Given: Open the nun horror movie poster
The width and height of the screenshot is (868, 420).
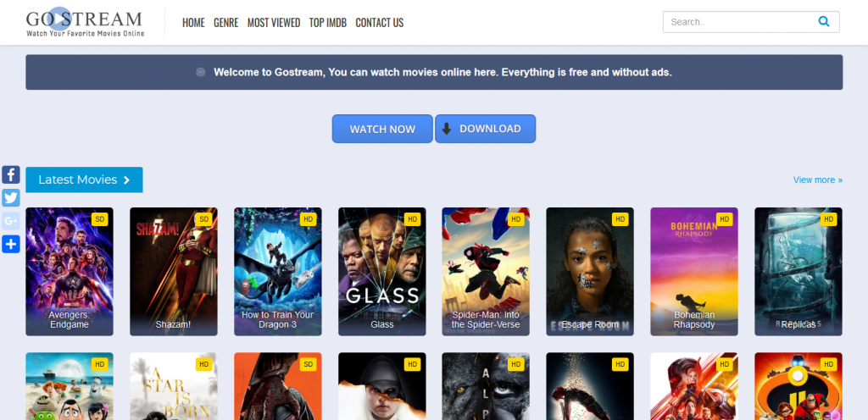Looking at the screenshot, I should pos(382,386).
